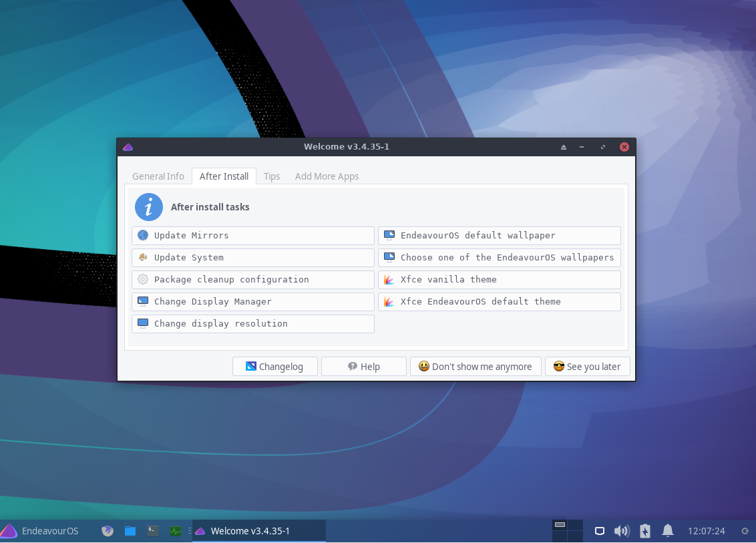Click the blue info icon
This screenshot has height=543, width=756.
point(148,207)
